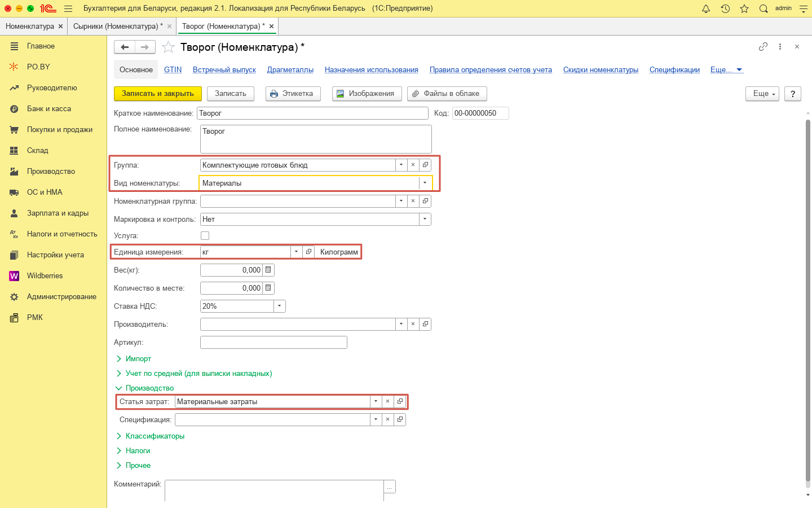The width and height of the screenshot is (812, 508).
Task: Click the Записать и закрыть button
Action: (158, 94)
